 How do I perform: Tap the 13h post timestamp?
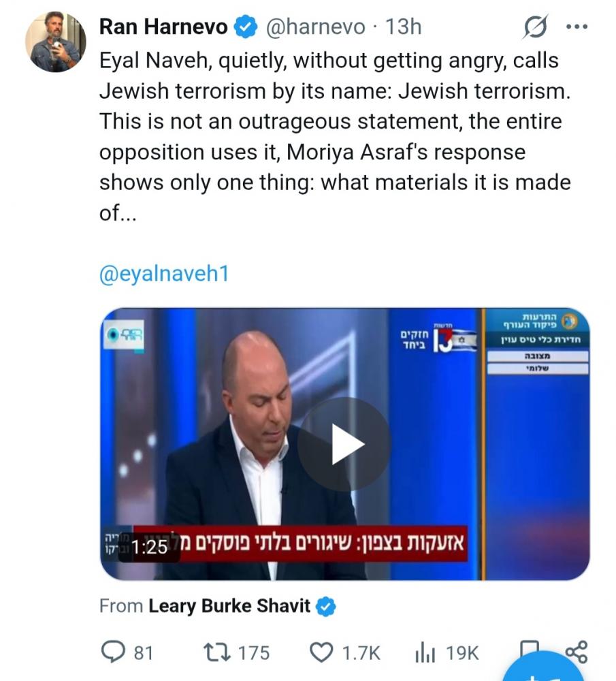pos(404,27)
